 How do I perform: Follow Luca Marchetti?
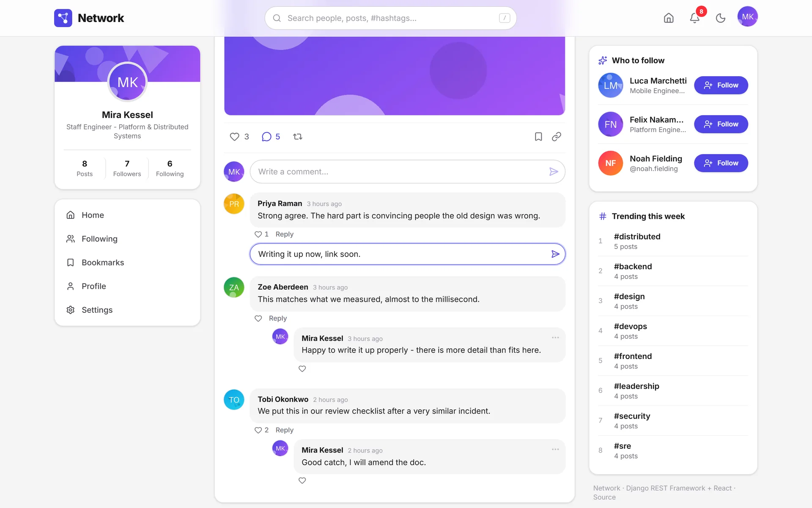pyautogui.click(x=721, y=85)
